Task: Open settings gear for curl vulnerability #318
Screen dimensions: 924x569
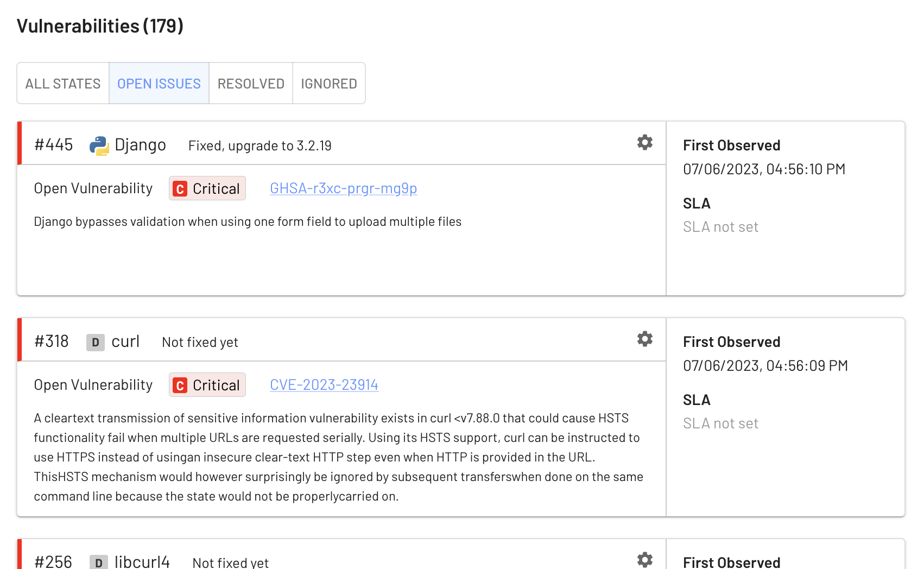Action: 644,339
